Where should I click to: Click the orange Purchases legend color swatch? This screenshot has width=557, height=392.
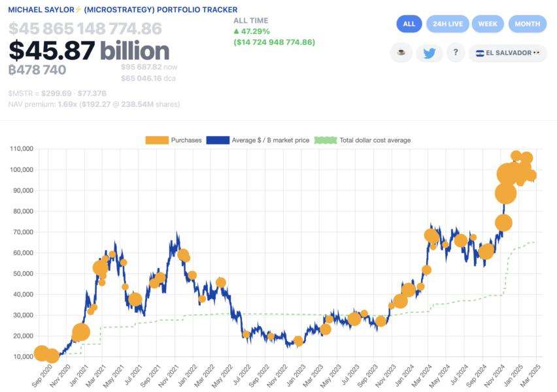tap(157, 140)
